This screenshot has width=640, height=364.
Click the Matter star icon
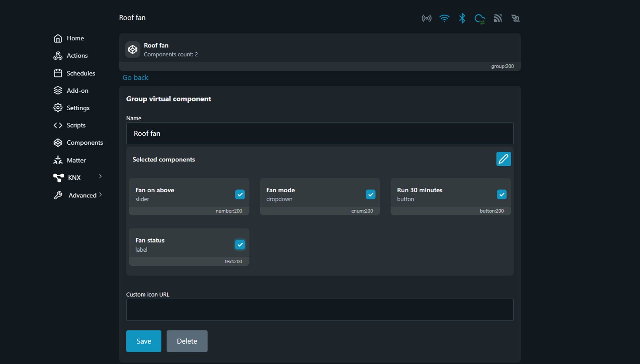(x=58, y=160)
